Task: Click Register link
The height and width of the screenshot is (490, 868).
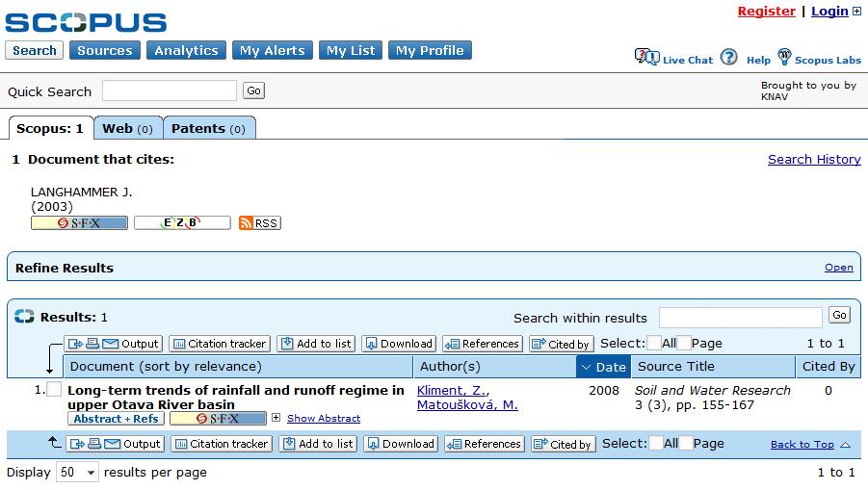Action: (x=767, y=11)
